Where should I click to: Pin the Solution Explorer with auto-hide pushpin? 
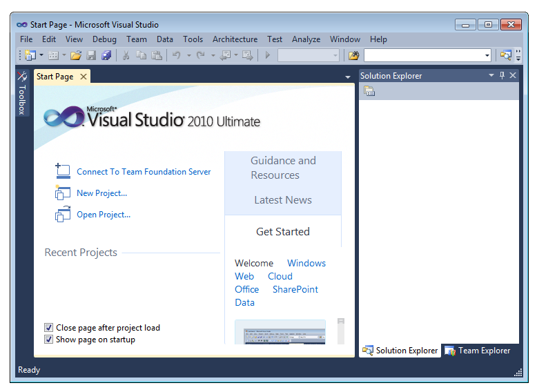click(502, 75)
